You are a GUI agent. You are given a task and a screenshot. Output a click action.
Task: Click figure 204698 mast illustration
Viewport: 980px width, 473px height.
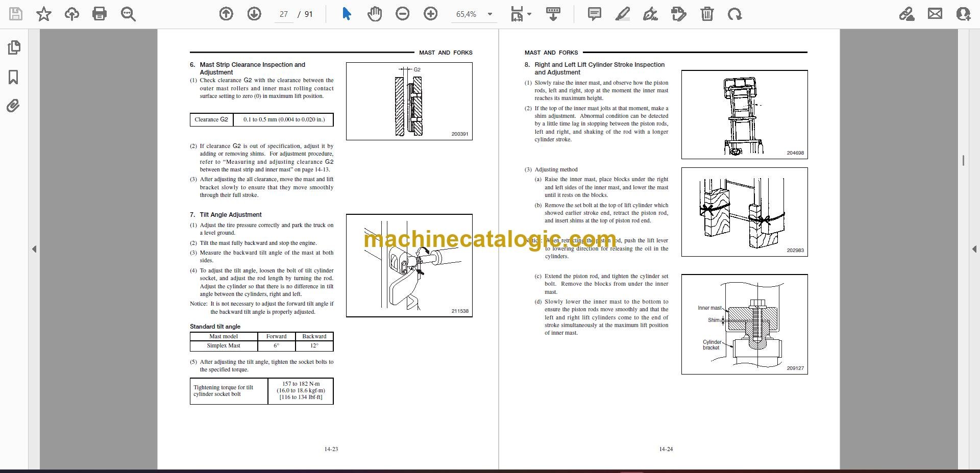click(x=745, y=114)
